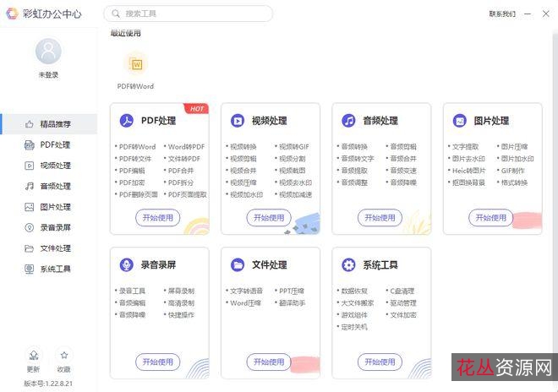
Task: Open the PDF页面提取 tool
Action: coord(187,194)
